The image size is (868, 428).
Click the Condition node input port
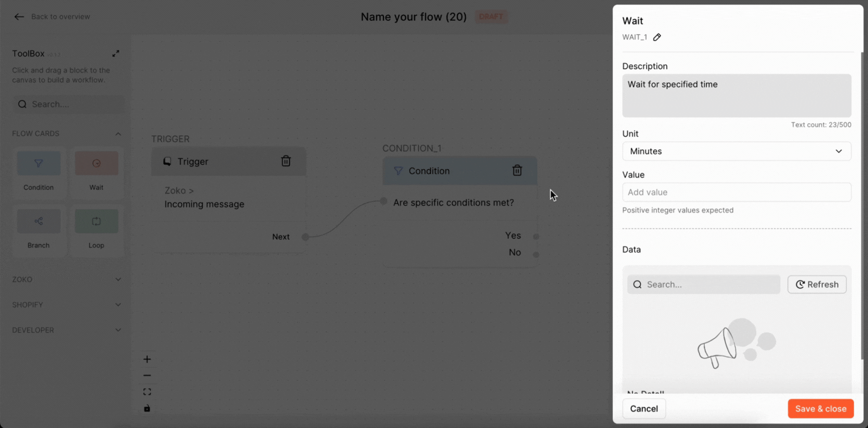[383, 201]
